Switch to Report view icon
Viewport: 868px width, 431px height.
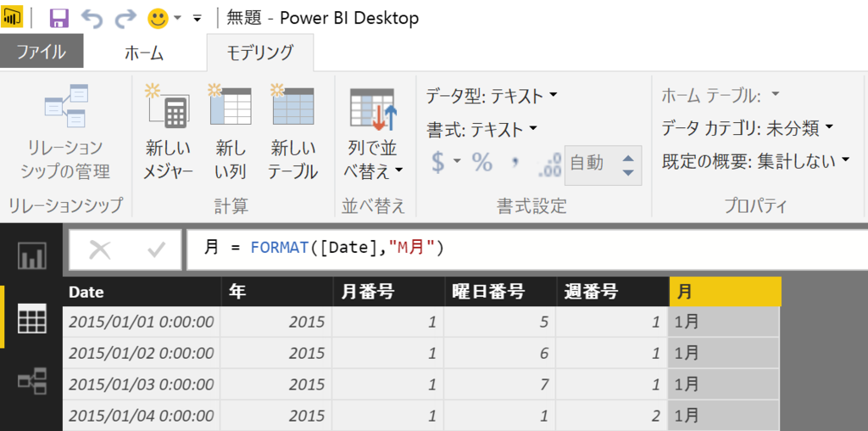(x=32, y=255)
